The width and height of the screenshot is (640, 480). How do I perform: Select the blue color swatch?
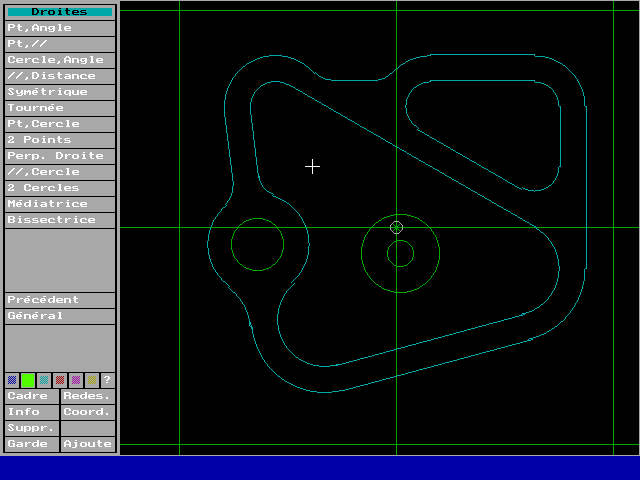coord(12,380)
